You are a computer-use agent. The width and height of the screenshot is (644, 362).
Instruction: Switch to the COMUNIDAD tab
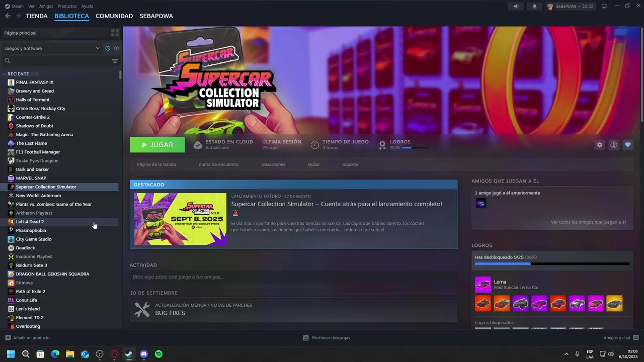114,16
